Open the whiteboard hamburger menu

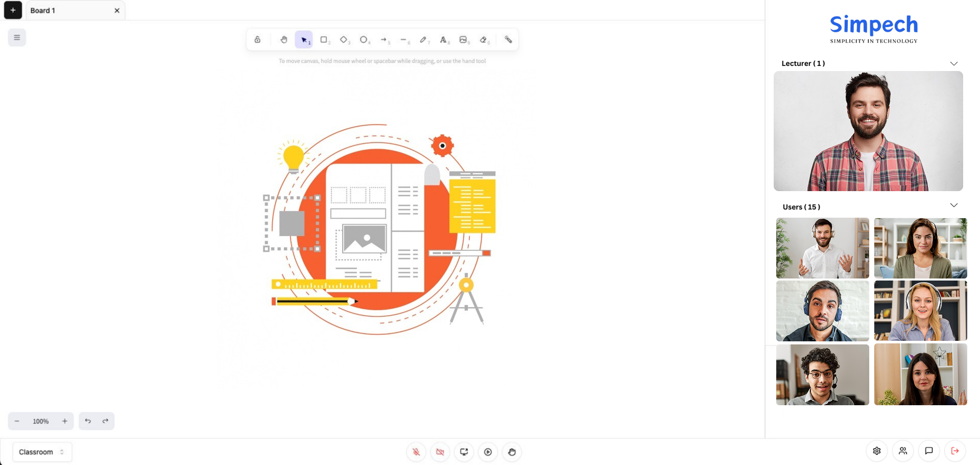coord(17,37)
